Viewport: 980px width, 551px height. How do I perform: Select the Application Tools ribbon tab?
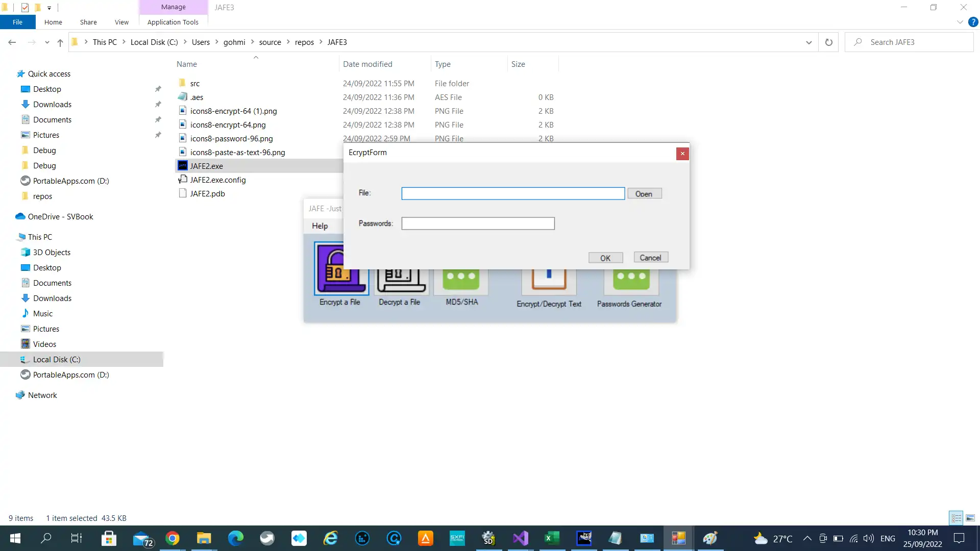click(x=173, y=22)
